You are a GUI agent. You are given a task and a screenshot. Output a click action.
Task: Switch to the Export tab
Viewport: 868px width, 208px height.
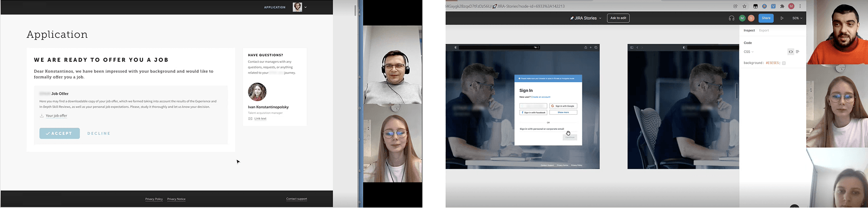coord(764,30)
